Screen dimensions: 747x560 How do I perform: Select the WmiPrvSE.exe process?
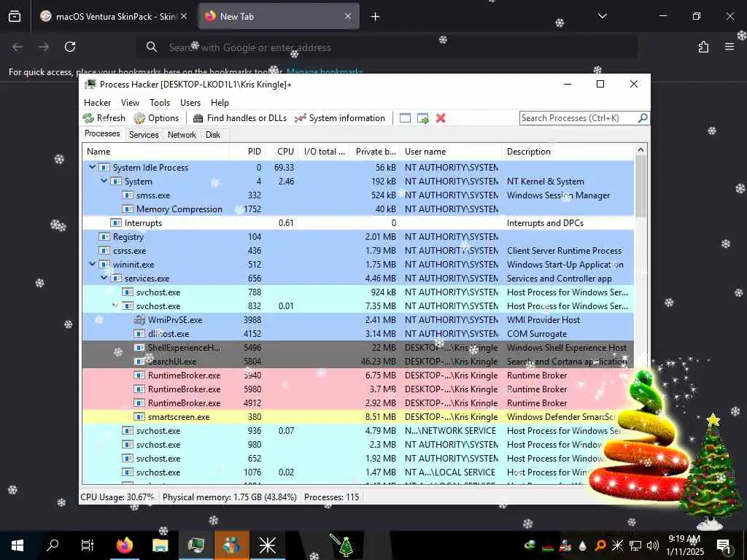click(357, 320)
